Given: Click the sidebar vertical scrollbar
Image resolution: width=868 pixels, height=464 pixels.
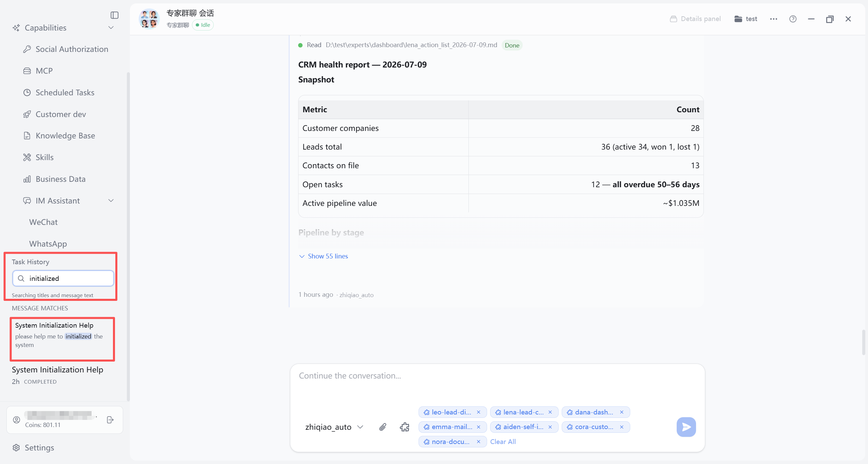Looking at the screenshot, I should (128, 236).
